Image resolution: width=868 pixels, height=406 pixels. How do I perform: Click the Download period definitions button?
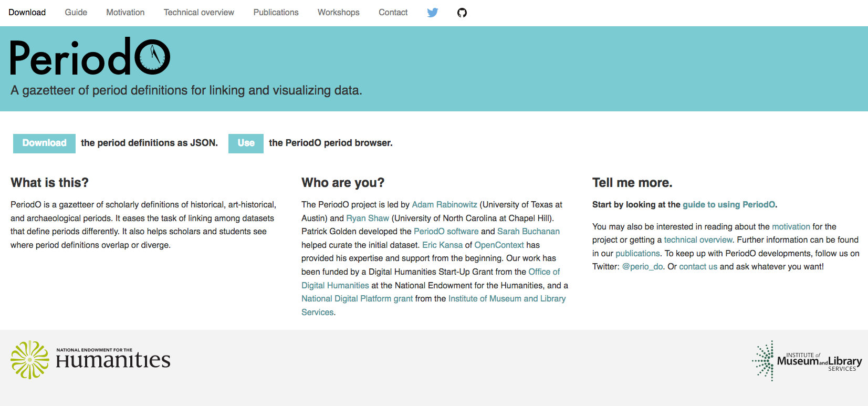pos(45,143)
